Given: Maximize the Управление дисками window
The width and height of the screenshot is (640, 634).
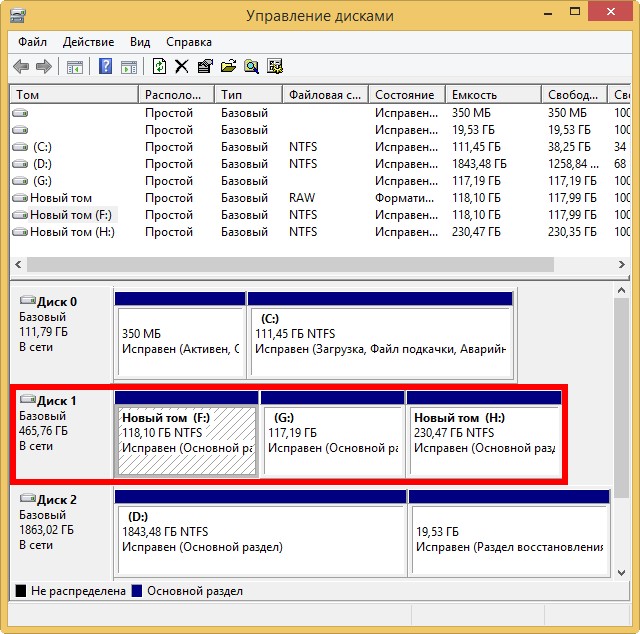Looking at the screenshot, I should click(575, 12).
